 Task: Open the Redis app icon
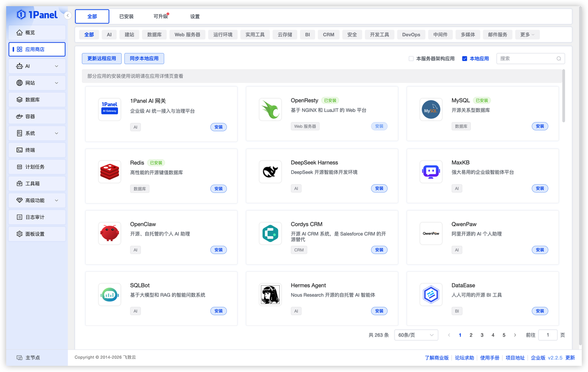[x=109, y=171]
